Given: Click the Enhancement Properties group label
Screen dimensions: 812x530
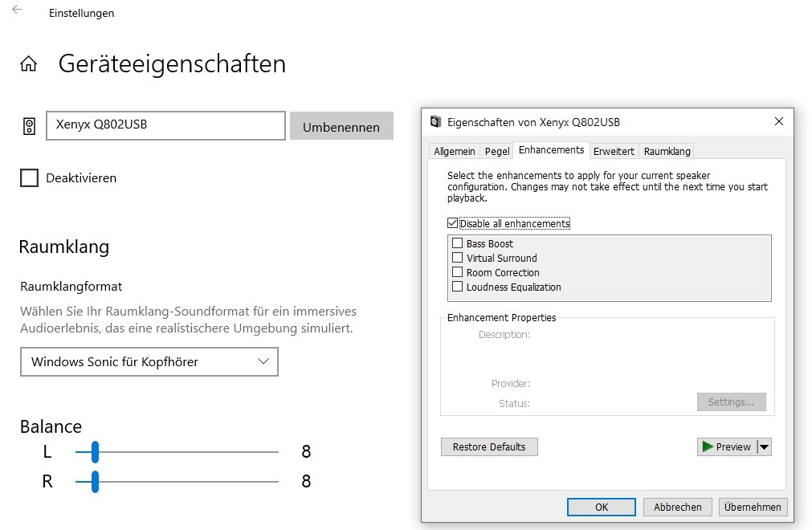Looking at the screenshot, I should (x=501, y=317).
